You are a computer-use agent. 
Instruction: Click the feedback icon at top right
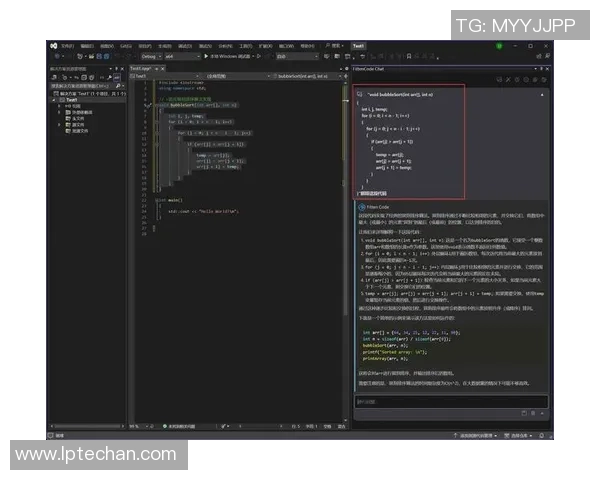click(548, 56)
